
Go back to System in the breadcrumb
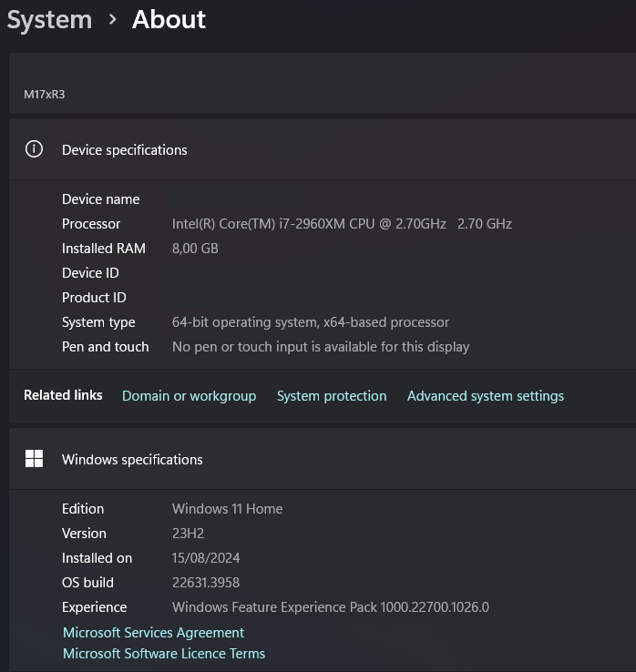(x=49, y=19)
